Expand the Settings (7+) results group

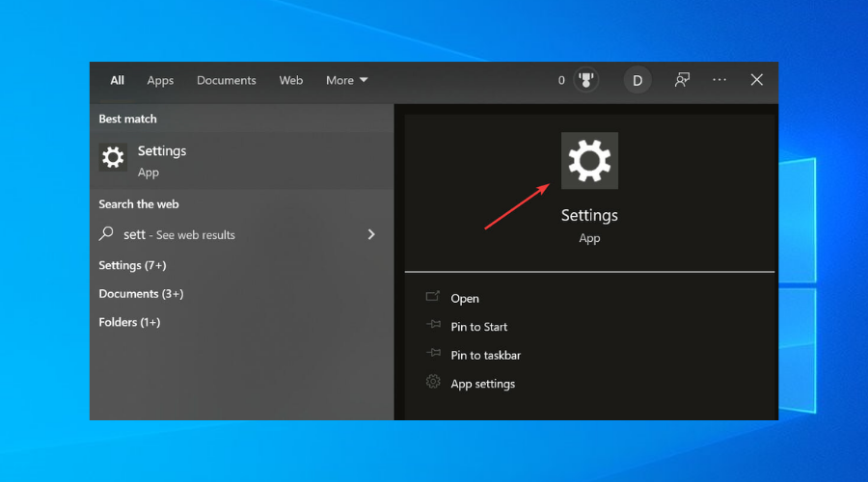click(132, 265)
